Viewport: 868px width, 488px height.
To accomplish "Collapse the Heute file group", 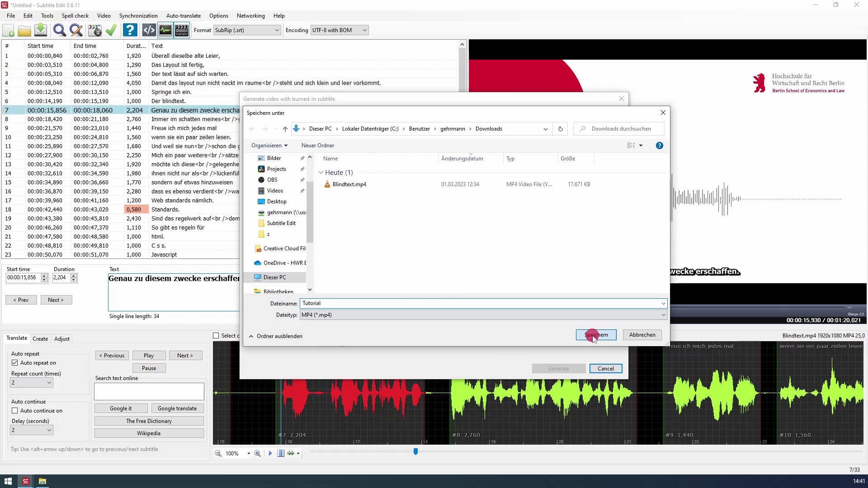I will click(321, 173).
